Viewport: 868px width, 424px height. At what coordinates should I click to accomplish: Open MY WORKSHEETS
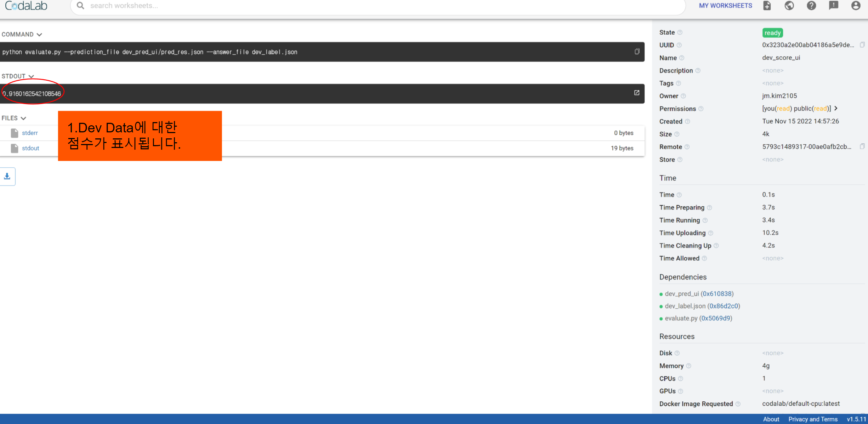coord(725,6)
